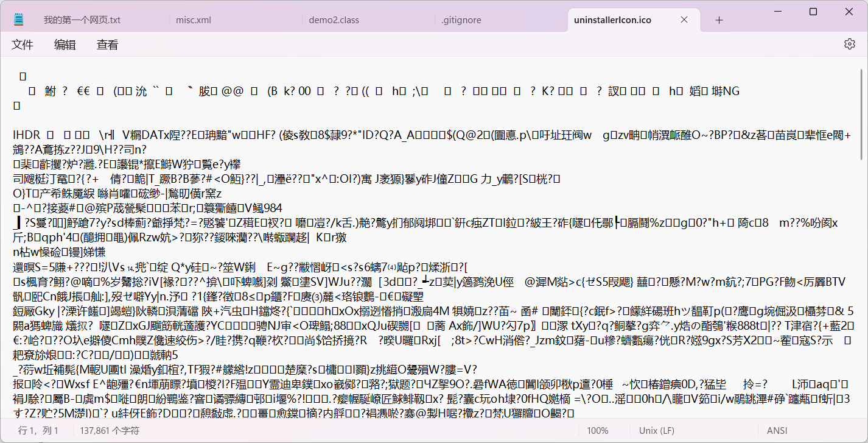Open the 查看 menu

point(108,44)
